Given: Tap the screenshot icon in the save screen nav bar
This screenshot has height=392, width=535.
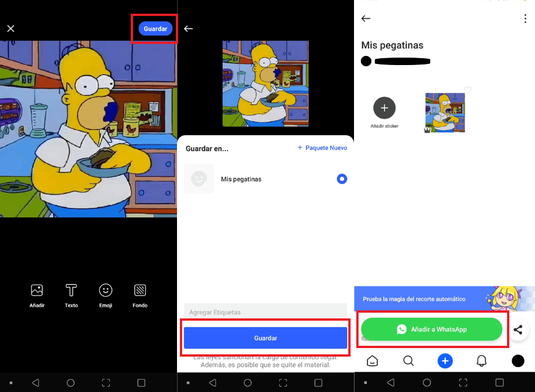Looking at the screenshot, I should 283,383.
